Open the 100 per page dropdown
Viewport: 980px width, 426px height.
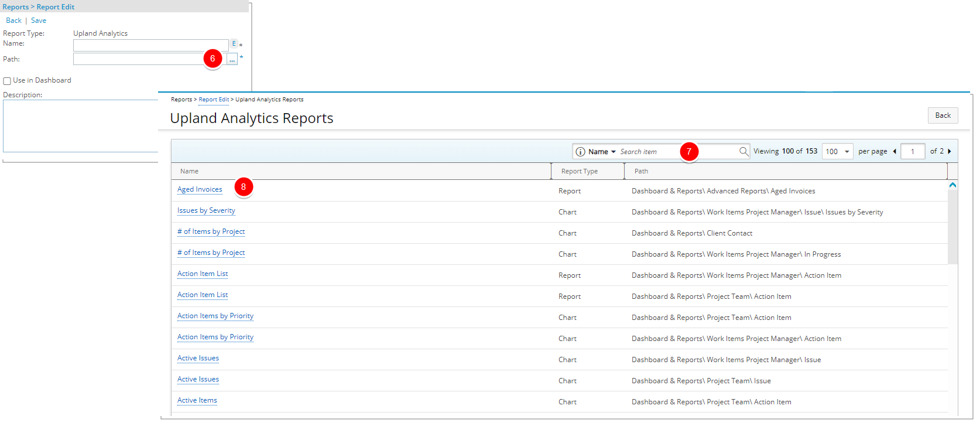[x=837, y=151]
